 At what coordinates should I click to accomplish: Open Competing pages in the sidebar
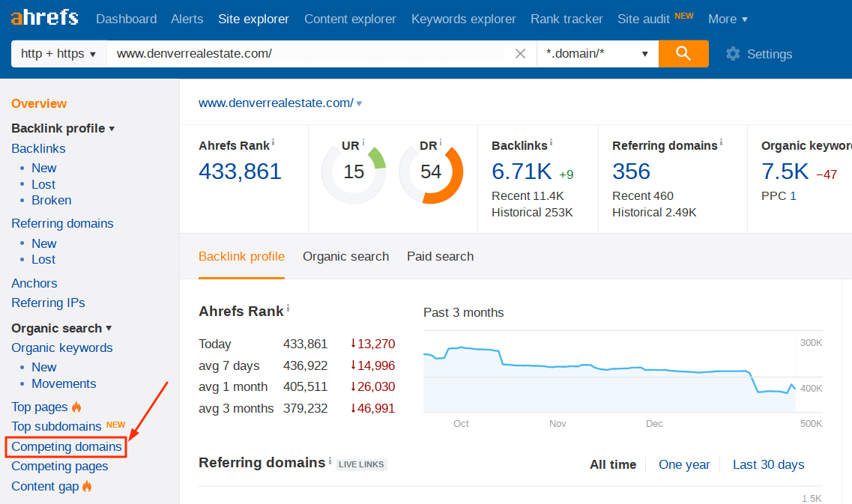[x=60, y=467]
